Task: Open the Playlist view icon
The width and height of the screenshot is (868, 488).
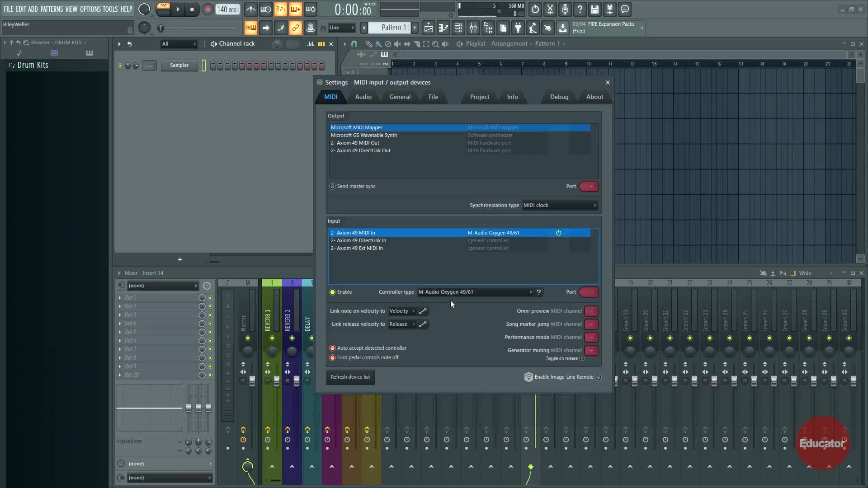Action: (429, 28)
